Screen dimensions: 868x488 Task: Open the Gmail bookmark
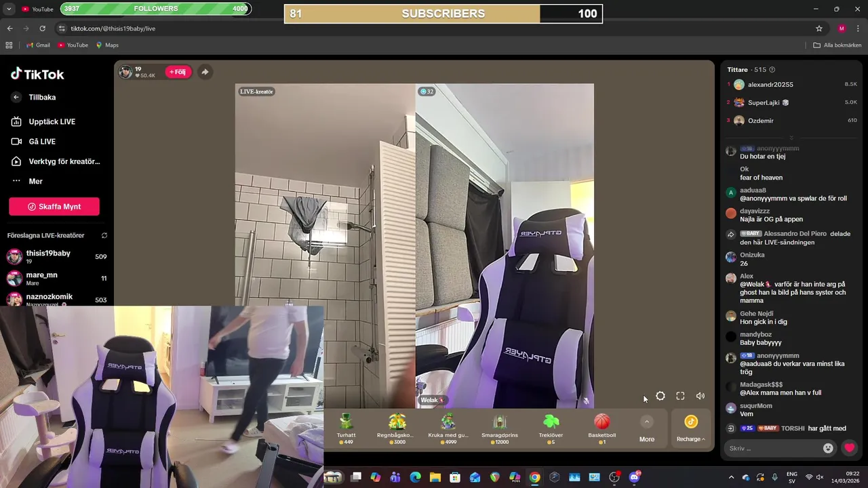click(x=38, y=45)
